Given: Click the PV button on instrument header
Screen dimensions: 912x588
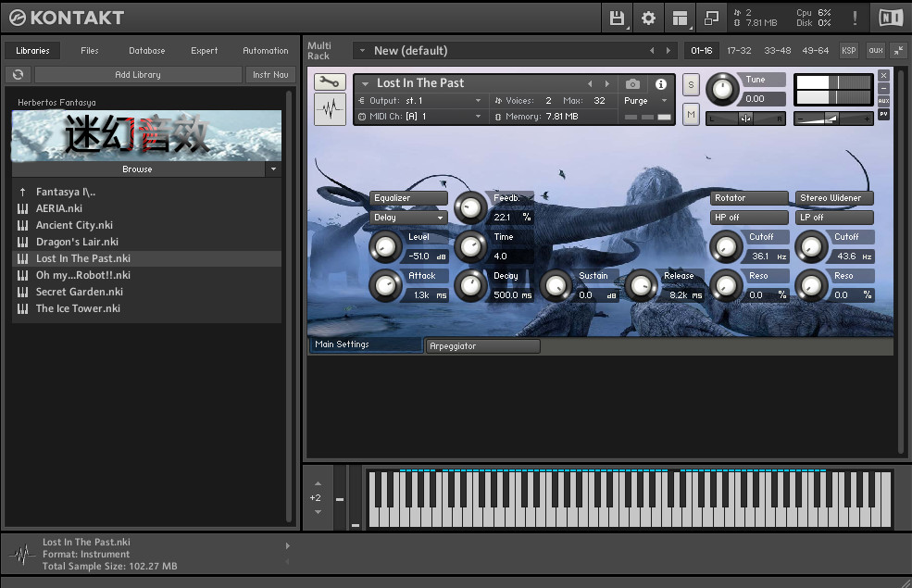Looking at the screenshot, I should [883, 114].
